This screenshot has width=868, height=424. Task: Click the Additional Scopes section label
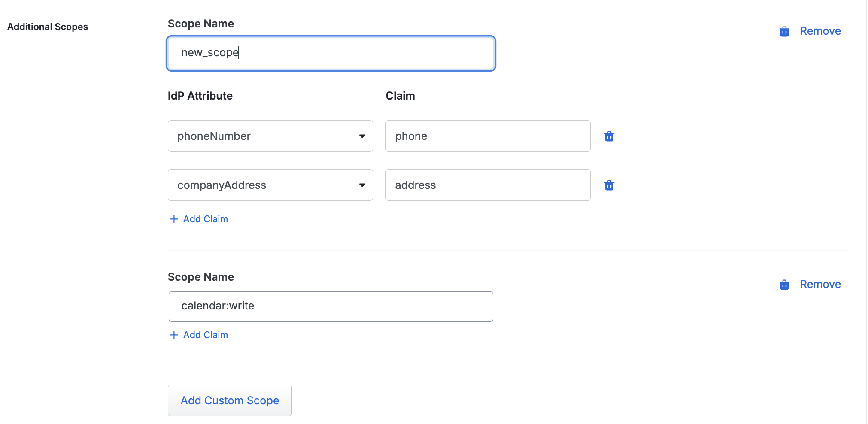tap(47, 26)
